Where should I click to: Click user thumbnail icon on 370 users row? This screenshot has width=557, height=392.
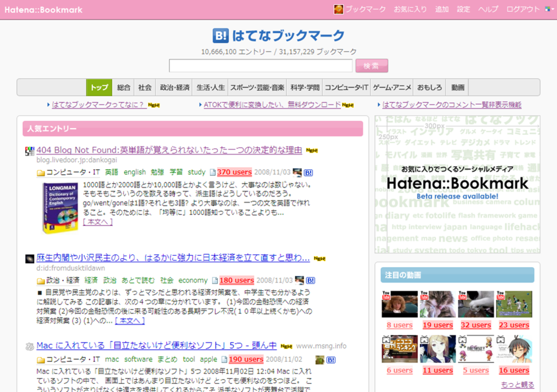click(x=297, y=173)
